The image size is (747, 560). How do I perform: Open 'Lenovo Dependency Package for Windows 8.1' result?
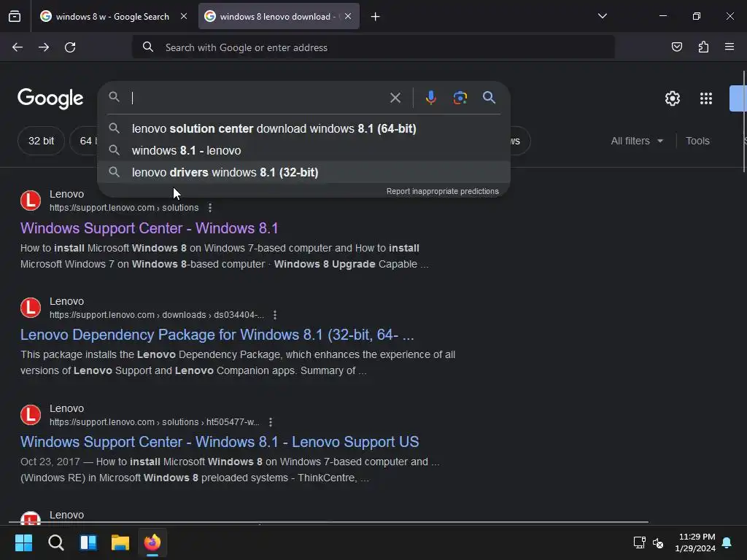click(x=217, y=335)
